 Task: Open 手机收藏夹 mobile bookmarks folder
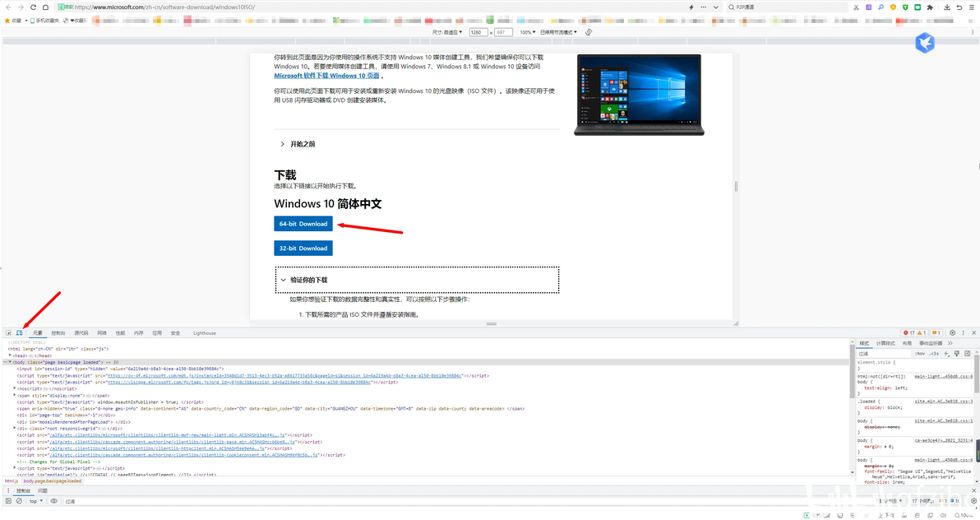(44, 21)
